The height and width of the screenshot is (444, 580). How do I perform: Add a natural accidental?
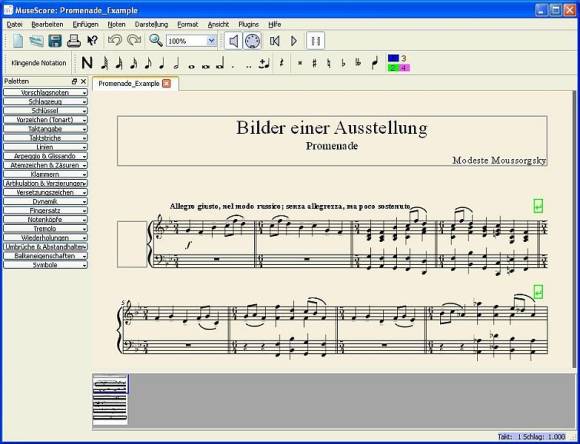coord(329,63)
